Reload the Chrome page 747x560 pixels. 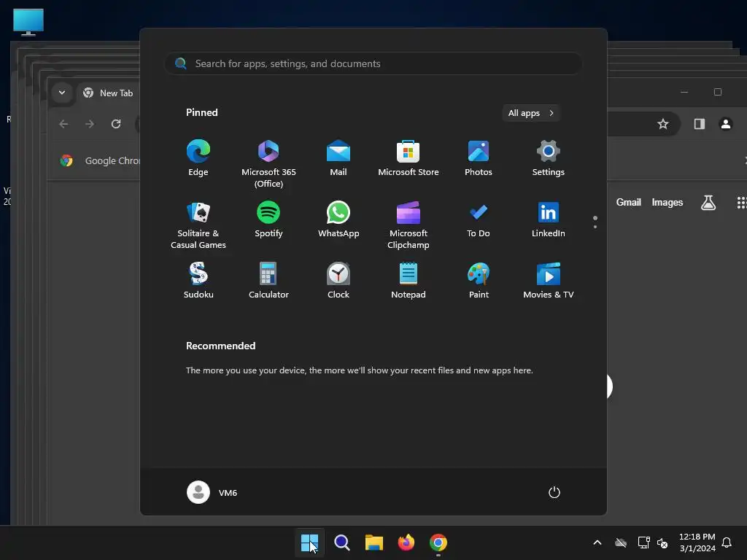[x=116, y=124]
